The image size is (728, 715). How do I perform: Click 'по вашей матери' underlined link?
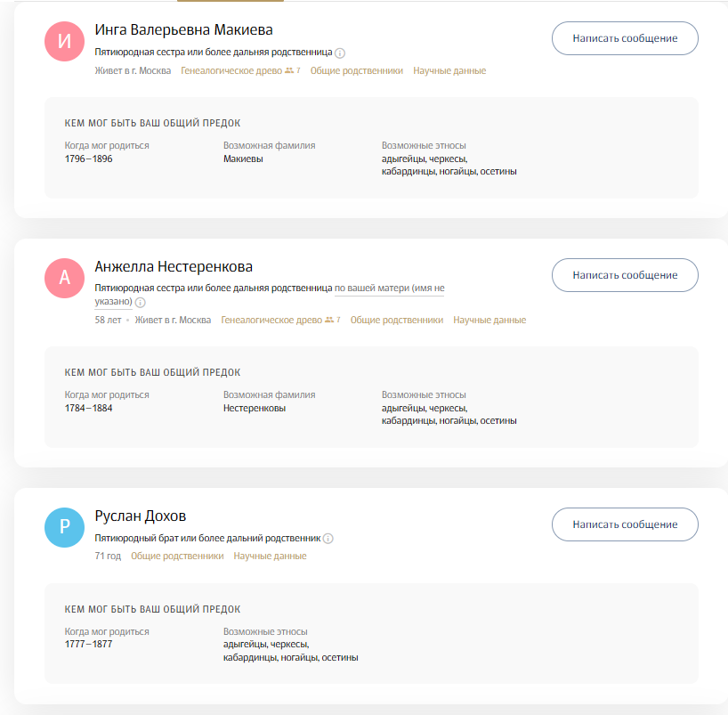click(371, 288)
